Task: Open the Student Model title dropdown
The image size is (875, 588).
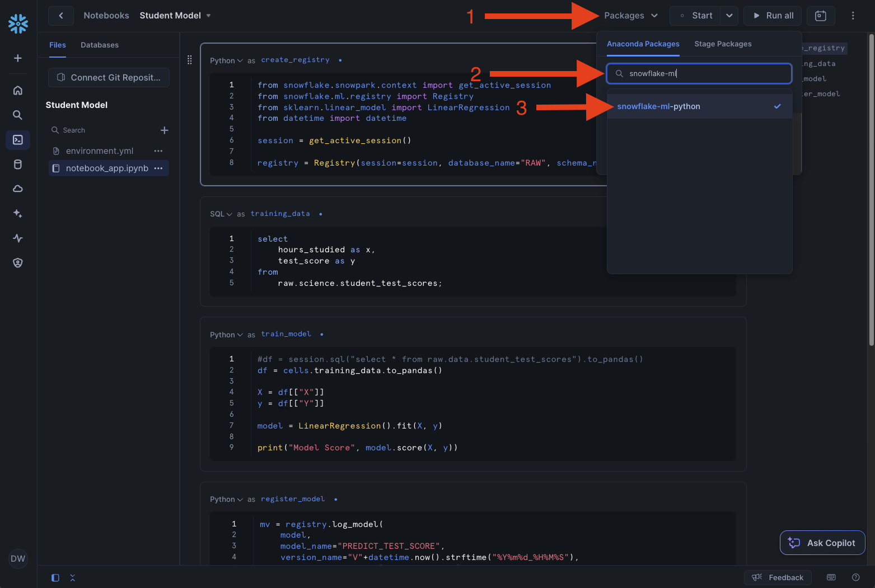Action: [x=208, y=16]
